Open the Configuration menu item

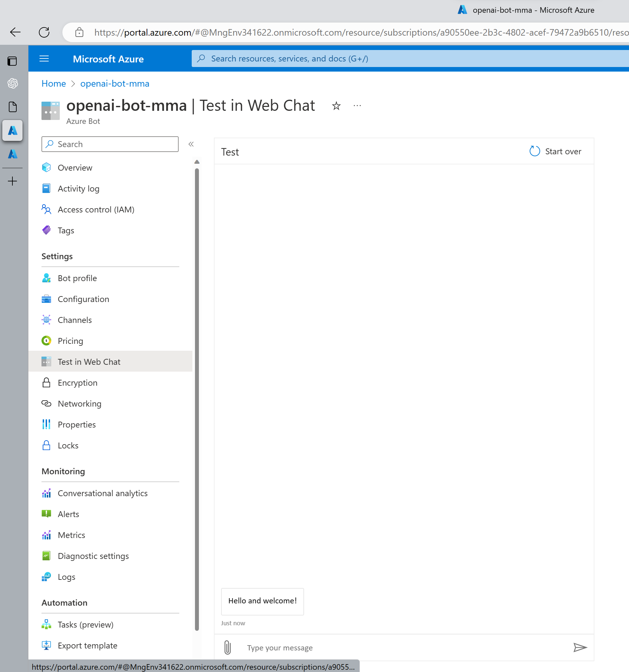[x=83, y=299]
